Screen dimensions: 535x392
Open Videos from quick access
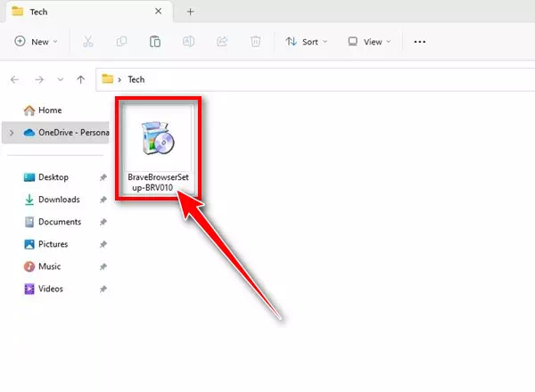(x=44, y=289)
